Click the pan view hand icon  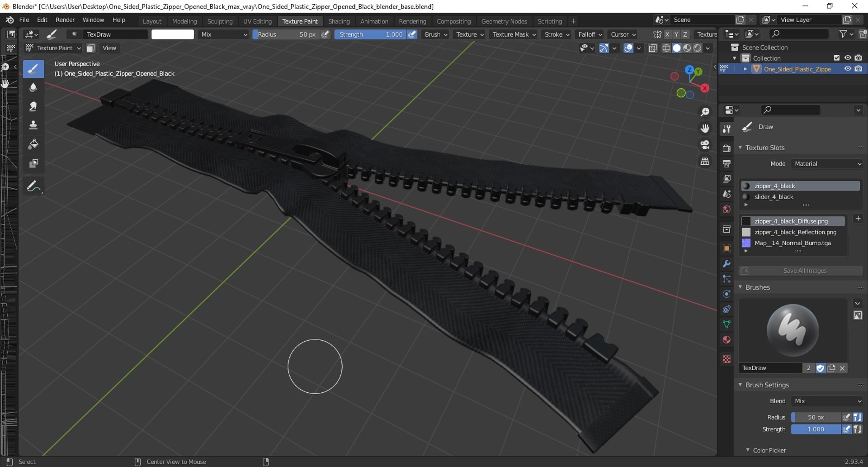[x=705, y=129]
